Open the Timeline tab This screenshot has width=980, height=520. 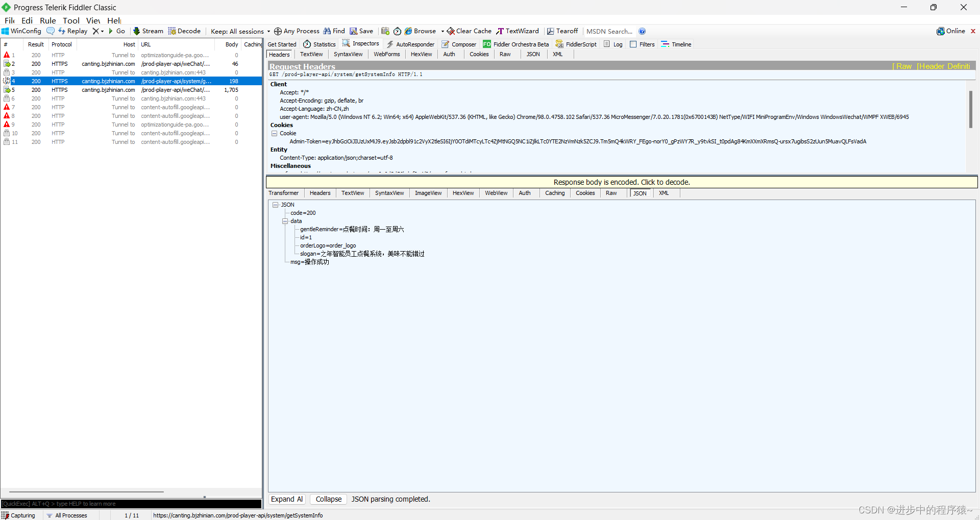tap(676, 44)
